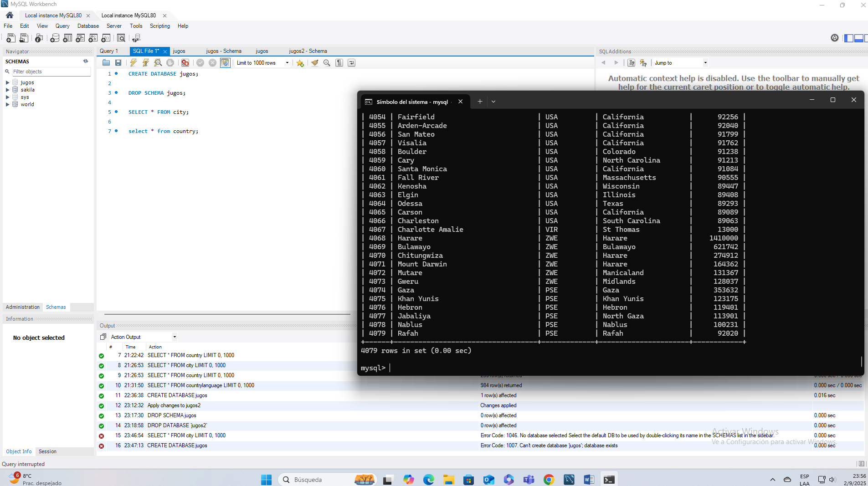Open the Object Info tab

(19, 451)
